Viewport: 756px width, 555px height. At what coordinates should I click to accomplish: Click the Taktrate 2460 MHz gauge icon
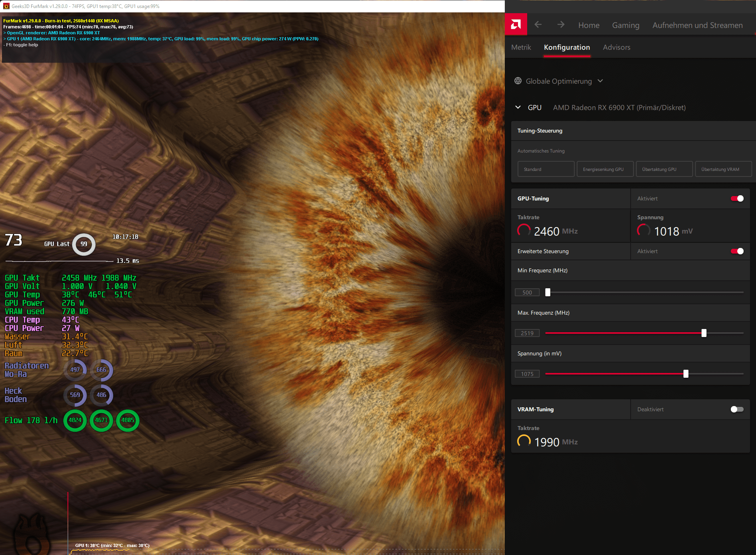pyautogui.click(x=524, y=230)
